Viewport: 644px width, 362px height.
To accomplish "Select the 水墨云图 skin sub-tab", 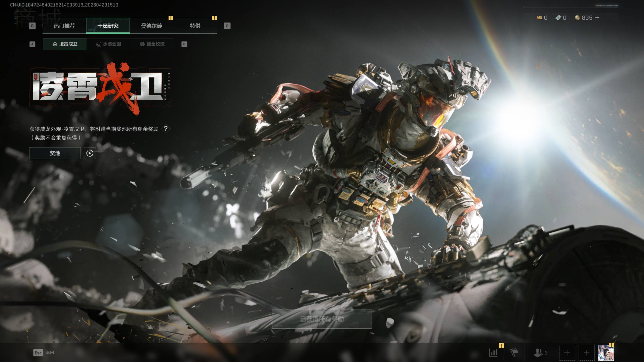I will tap(108, 44).
